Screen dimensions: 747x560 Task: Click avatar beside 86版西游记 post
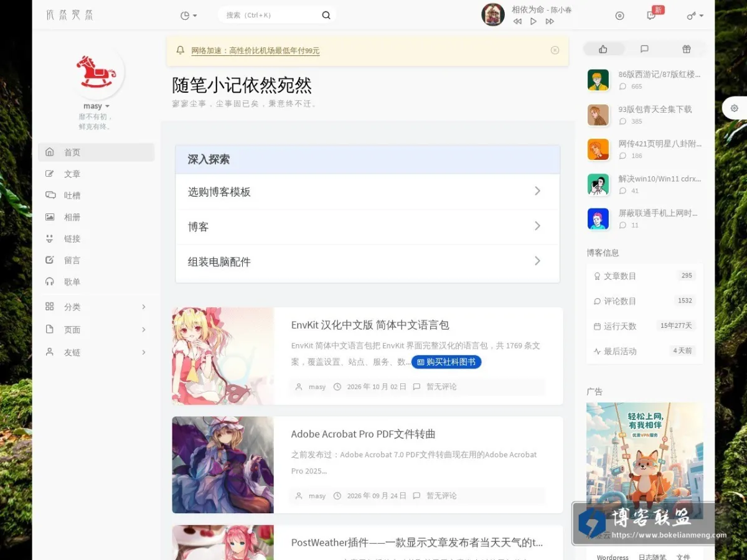pos(598,80)
